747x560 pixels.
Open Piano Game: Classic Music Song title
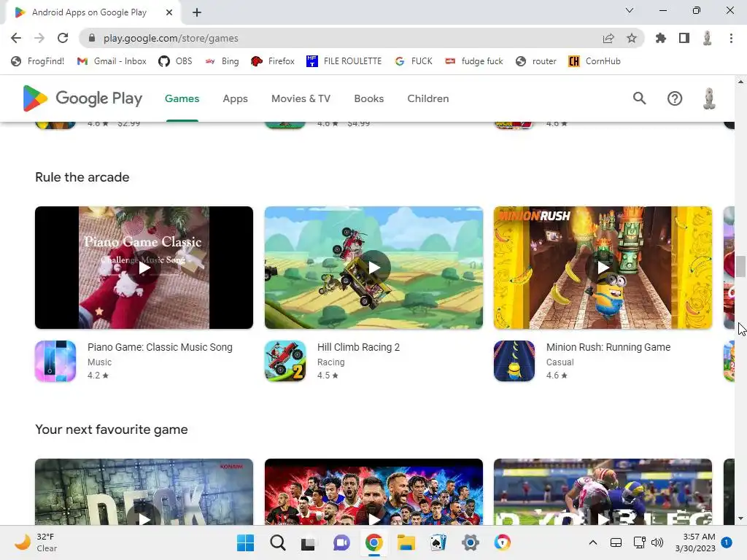tap(160, 347)
